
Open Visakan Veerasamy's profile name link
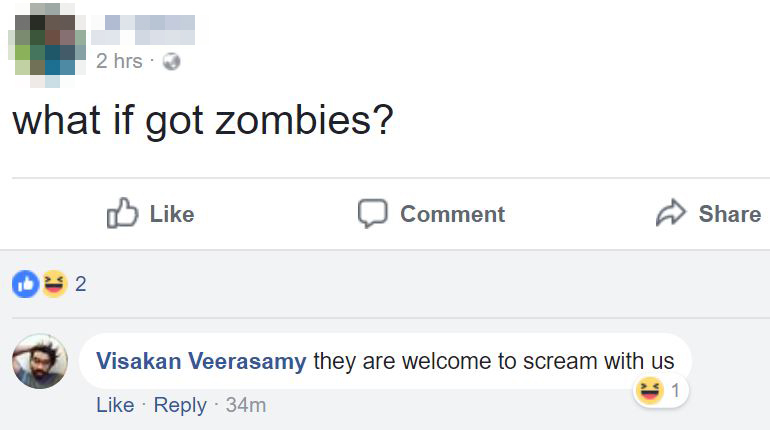pyautogui.click(x=201, y=361)
